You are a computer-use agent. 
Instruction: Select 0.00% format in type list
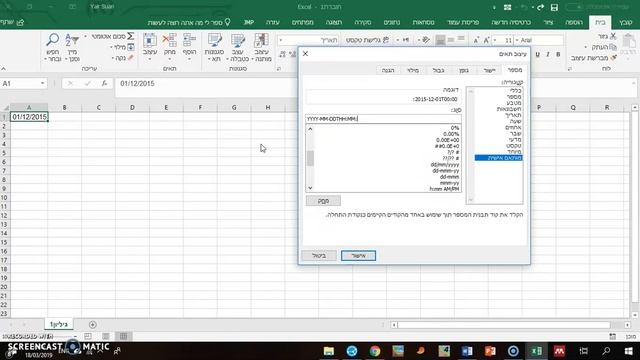coord(451,134)
